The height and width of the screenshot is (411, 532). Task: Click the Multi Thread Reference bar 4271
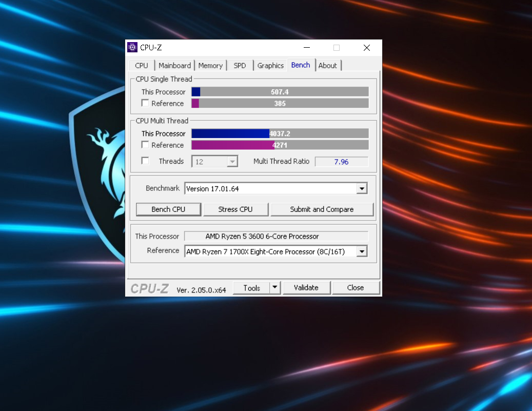(280, 145)
